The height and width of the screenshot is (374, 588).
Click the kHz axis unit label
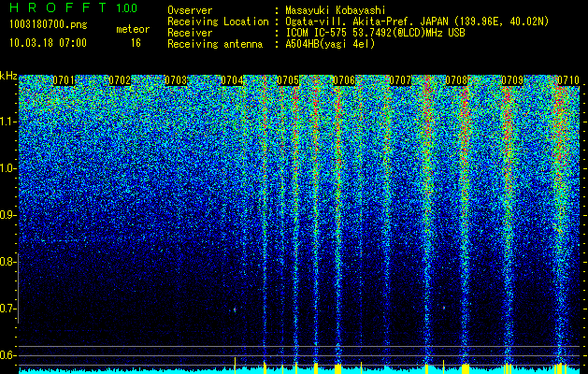[8, 76]
